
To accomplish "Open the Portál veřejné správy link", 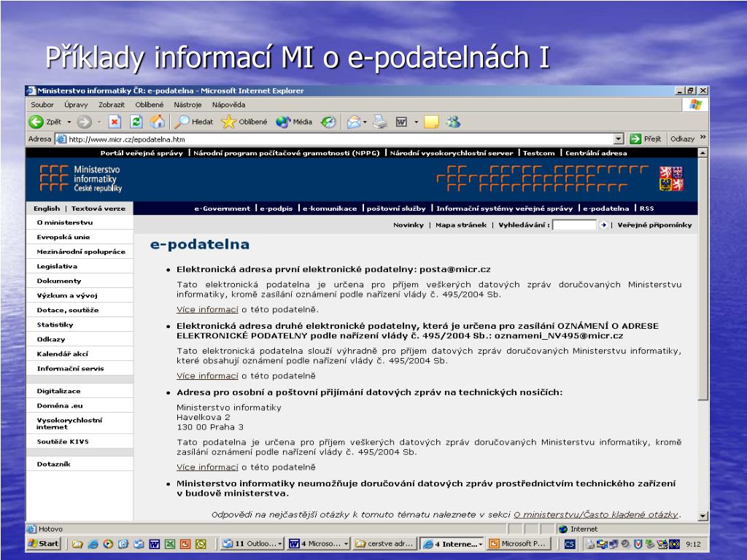I will [x=142, y=153].
